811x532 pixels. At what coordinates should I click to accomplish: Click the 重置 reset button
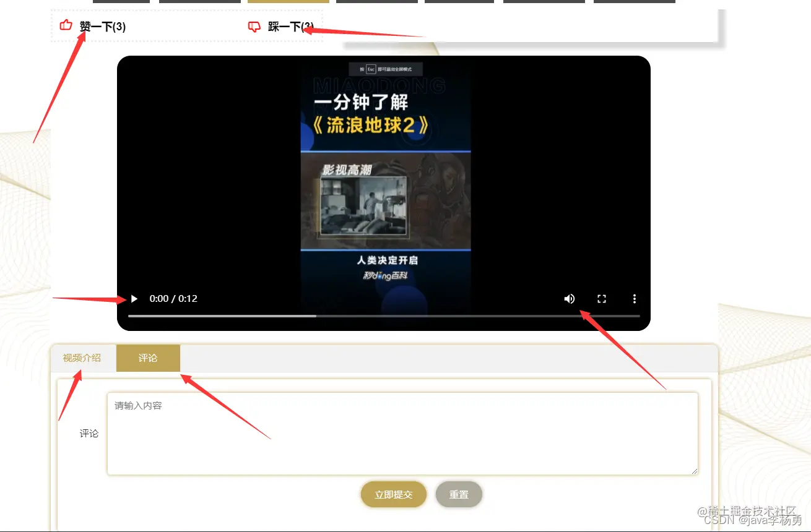(x=459, y=494)
